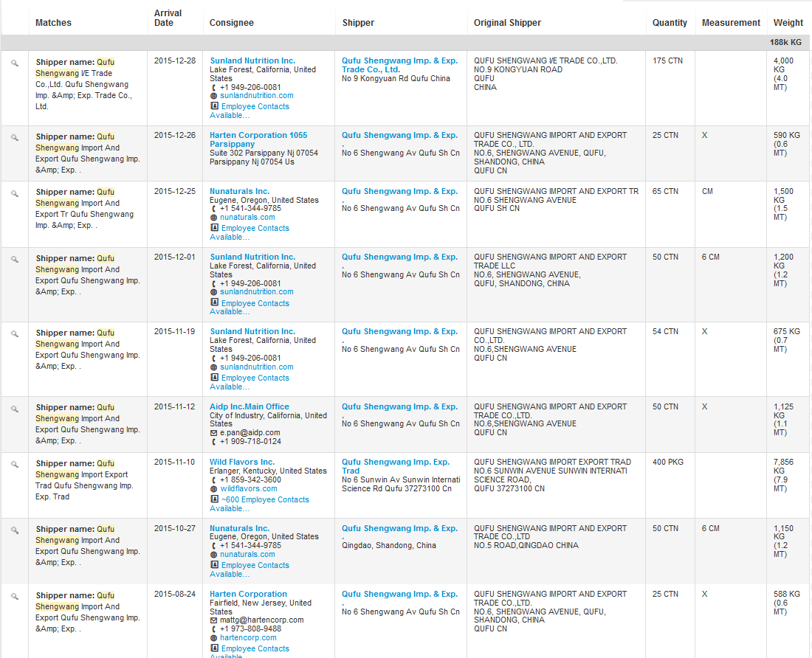Select the 175 CTN quantity cell

[x=667, y=60]
